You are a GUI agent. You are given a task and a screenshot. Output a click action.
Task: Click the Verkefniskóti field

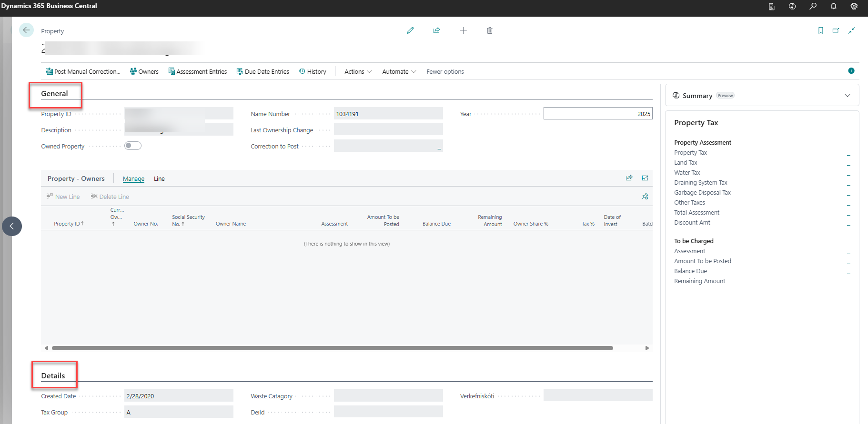click(598, 395)
